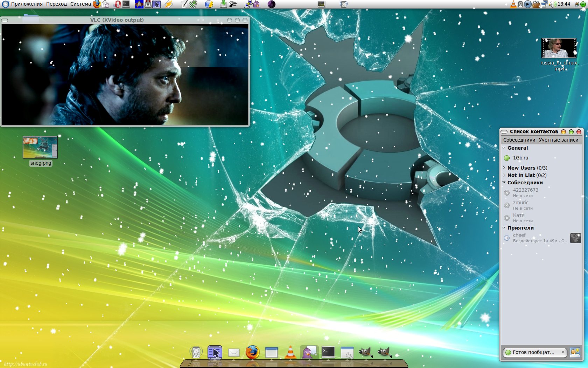Open the network connections tray icon
The height and width of the screenshot is (368, 588).
click(544, 4)
